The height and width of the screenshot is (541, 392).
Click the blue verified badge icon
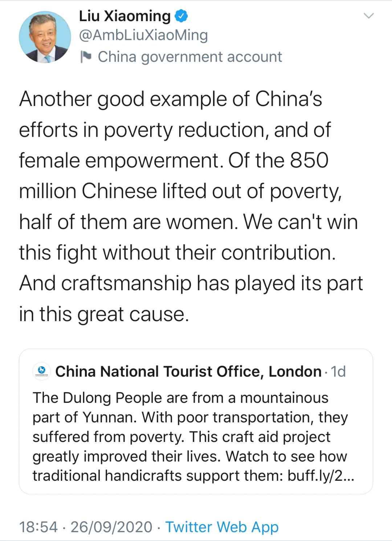point(181,16)
